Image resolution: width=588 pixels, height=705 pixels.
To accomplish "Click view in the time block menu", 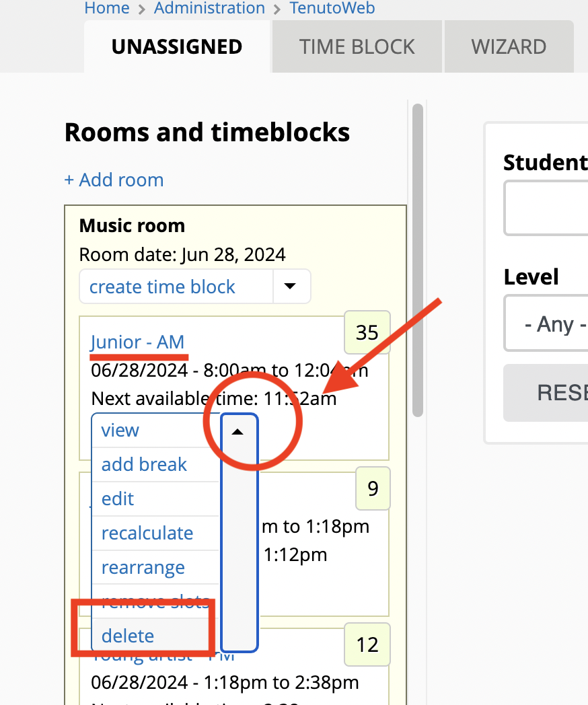I will [120, 431].
